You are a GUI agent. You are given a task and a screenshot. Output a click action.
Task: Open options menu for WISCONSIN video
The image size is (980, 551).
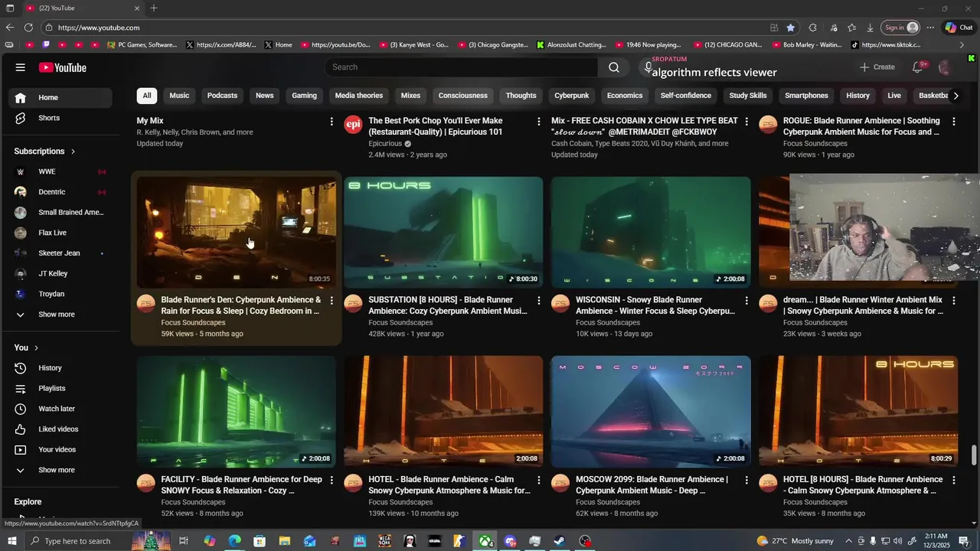tap(746, 301)
